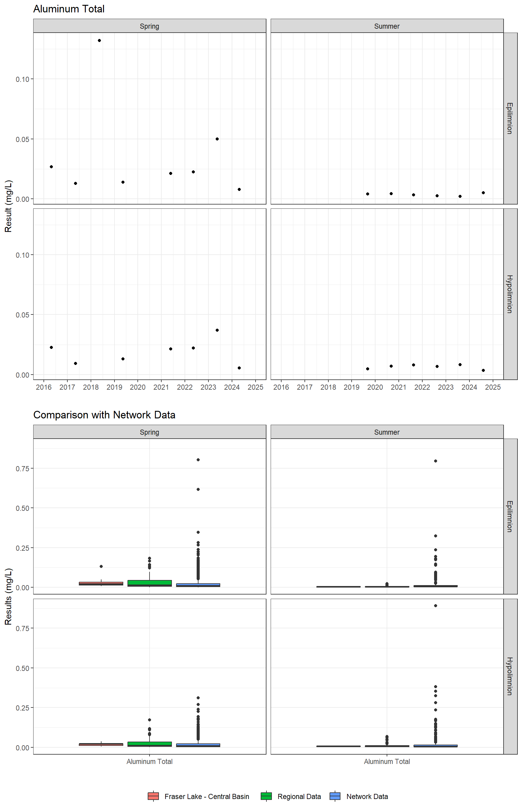This screenshot has height=812, width=522.
Task: Click the red Fraser Lake legend swatch
Action: coord(153,796)
